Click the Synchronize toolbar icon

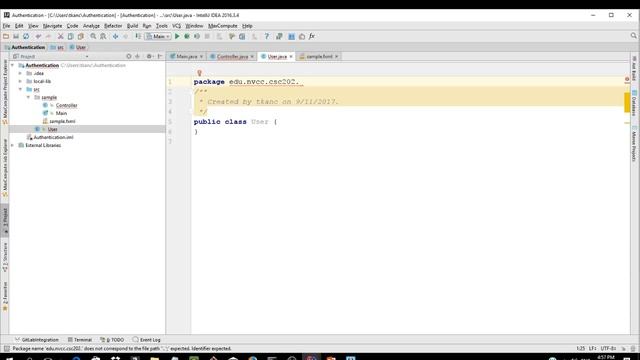pyautogui.click(x=26, y=36)
